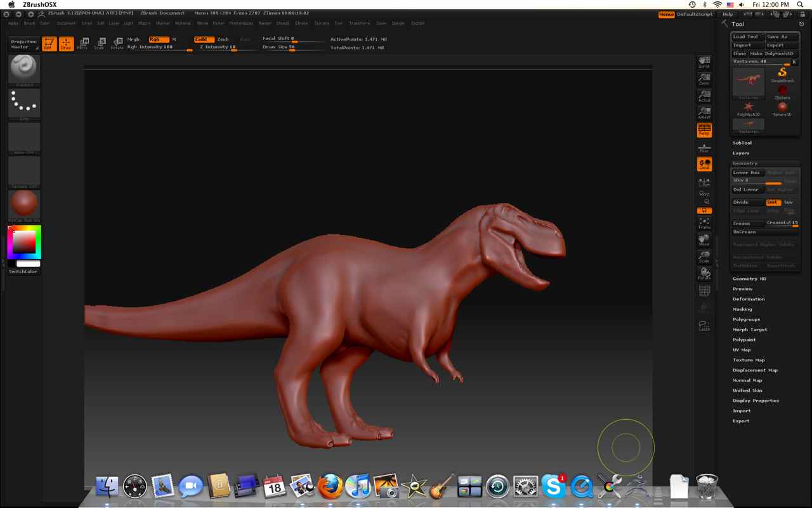Click the Divide geometry button
Viewport: 812px width, 508px height.
pos(748,202)
